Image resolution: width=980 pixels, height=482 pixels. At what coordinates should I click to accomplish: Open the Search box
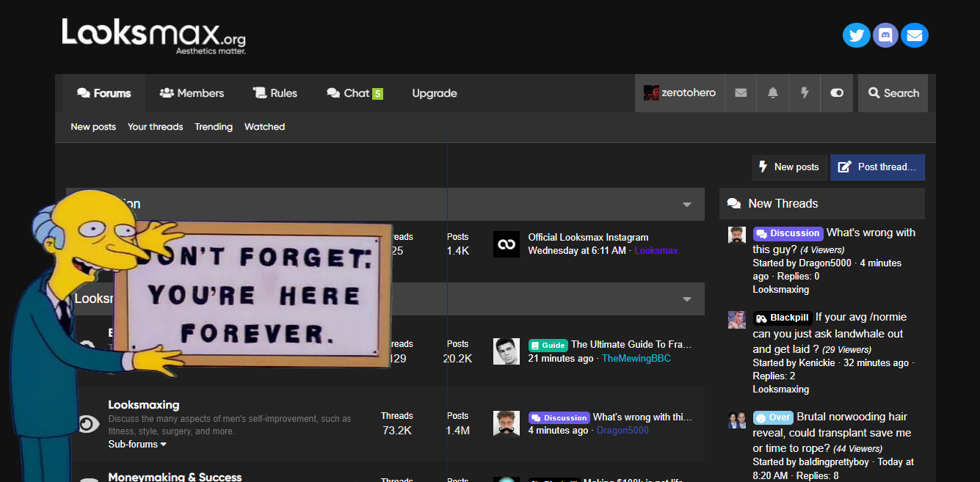[893, 93]
